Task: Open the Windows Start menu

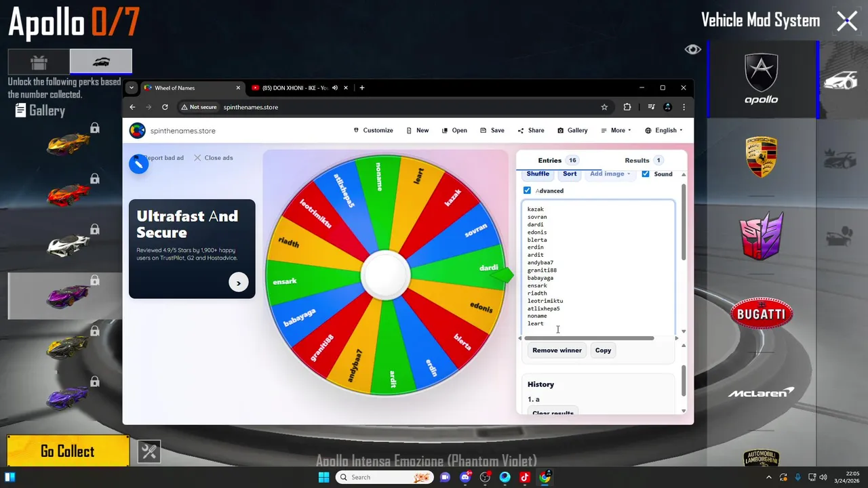Action: pos(323,477)
